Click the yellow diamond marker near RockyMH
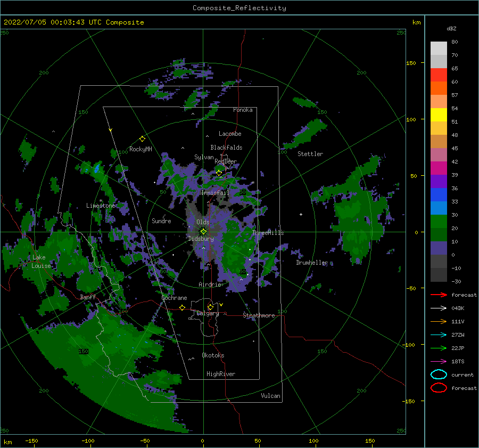 tap(142, 139)
